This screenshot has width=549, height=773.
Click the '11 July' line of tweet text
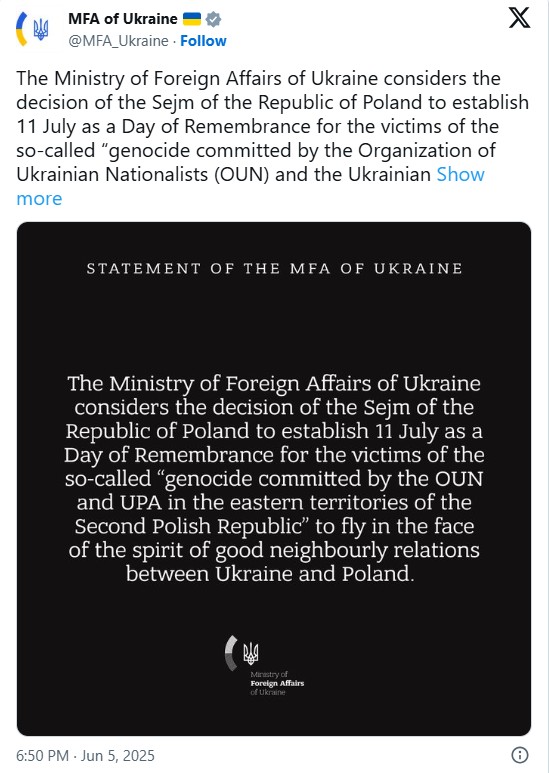[257, 127]
